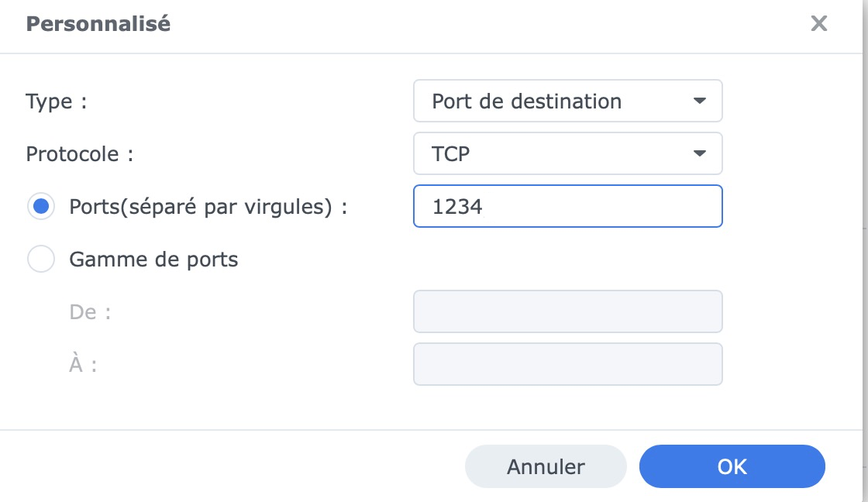Screen dimensions: 868x502
Task: Click the À port range field
Action: tap(567, 364)
